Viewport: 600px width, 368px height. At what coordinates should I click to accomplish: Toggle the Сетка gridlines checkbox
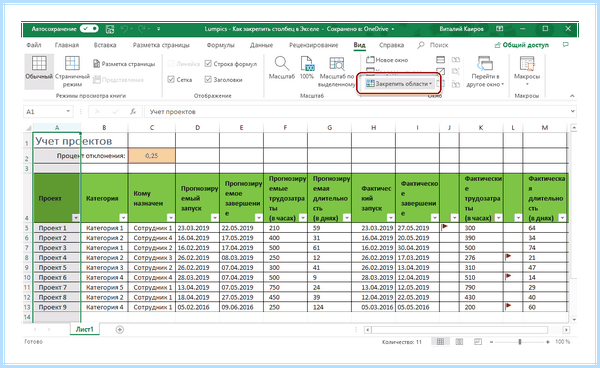point(171,80)
